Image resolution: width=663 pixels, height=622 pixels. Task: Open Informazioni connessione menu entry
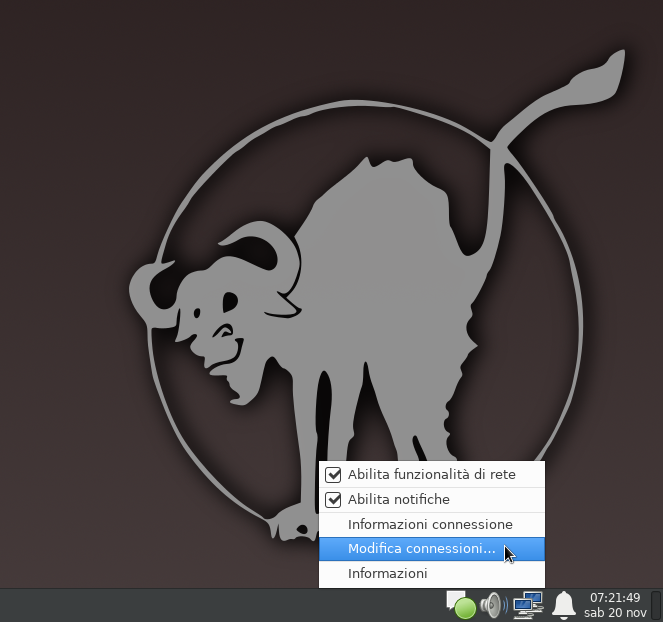[x=432, y=525]
